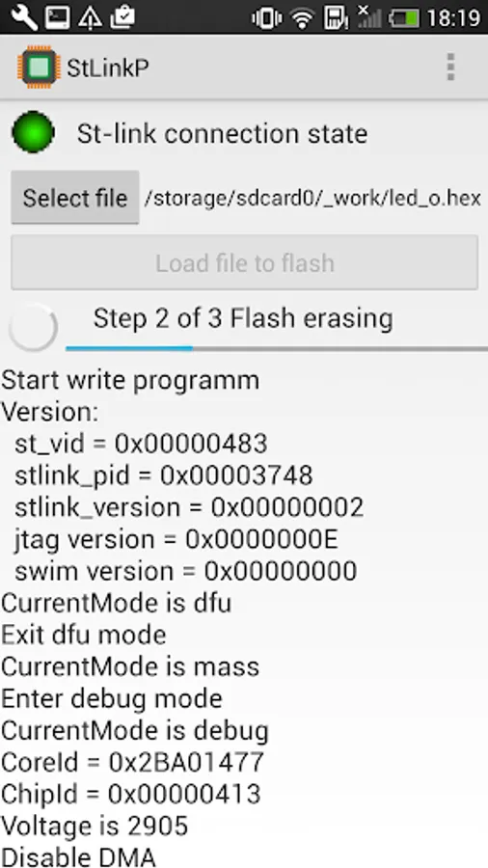Tap the vibrate mode icon

[267, 18]
